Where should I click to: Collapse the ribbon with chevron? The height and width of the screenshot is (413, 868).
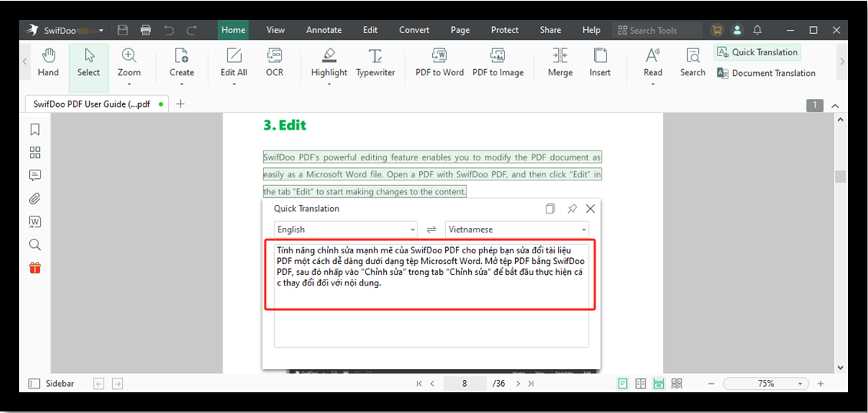tap(835, 105)
